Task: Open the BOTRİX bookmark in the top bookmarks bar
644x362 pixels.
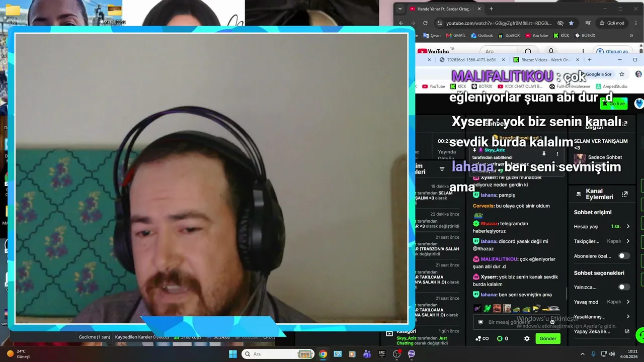Action: point(585,36)
